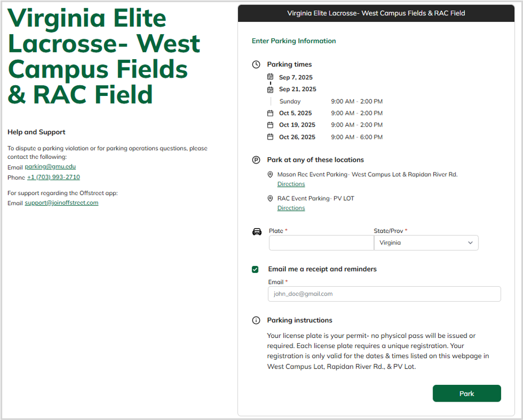523x420 pixels.
Task: Open Directions for RAC Event Parking- PV LOT
Action: [x=291, y=208]
